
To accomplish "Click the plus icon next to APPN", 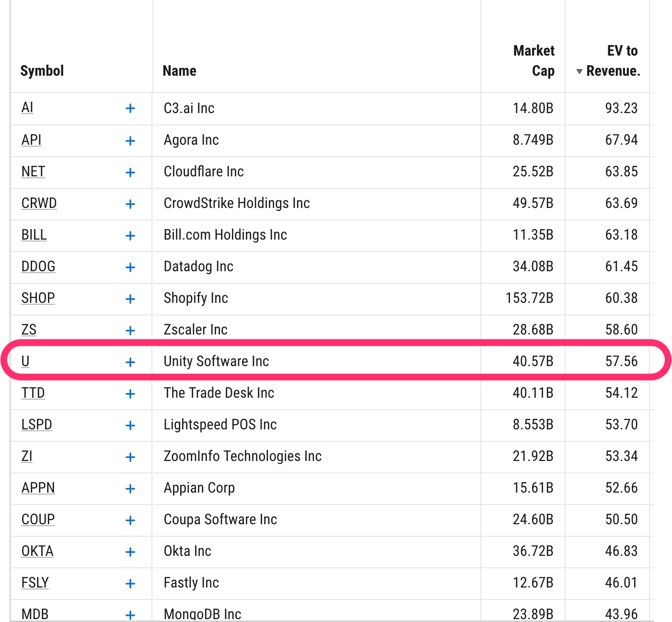I will [130, 489].
